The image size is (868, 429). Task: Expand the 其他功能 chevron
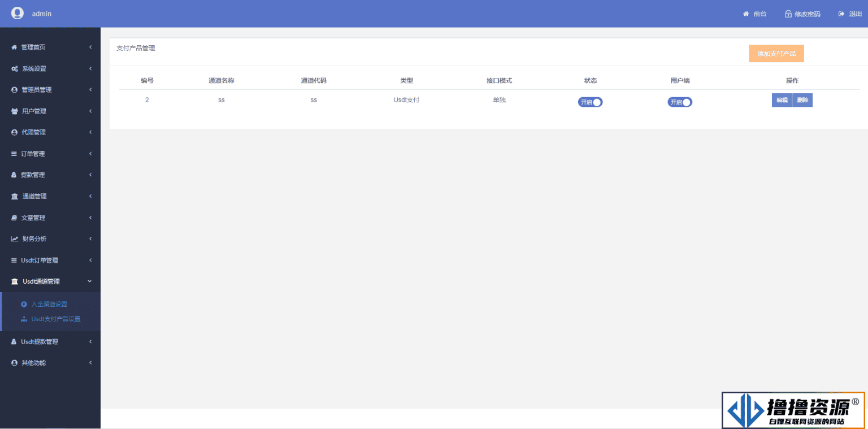pos(90,363)
